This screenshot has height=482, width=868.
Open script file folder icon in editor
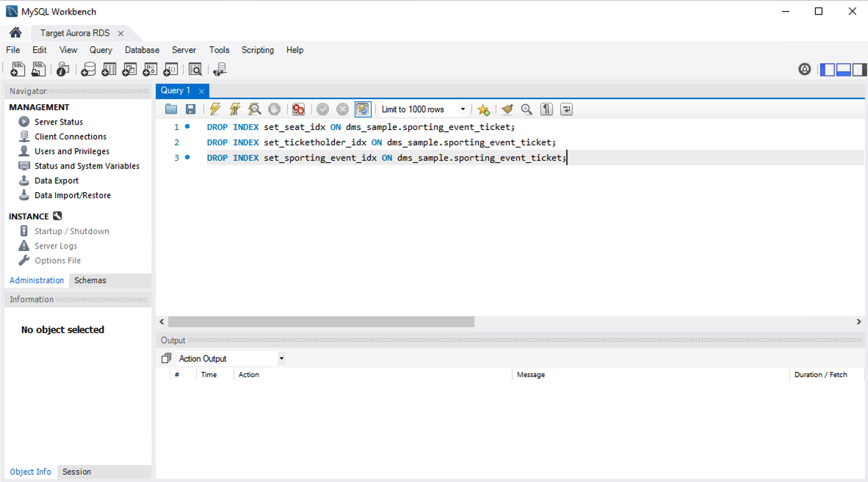[x=171, y=109]
